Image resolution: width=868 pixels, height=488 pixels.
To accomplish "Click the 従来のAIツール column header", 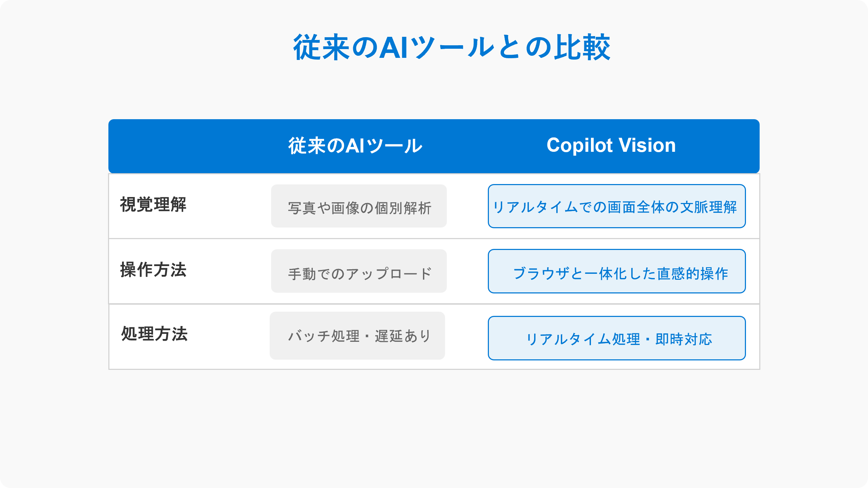I will click(x=355, y=146).
